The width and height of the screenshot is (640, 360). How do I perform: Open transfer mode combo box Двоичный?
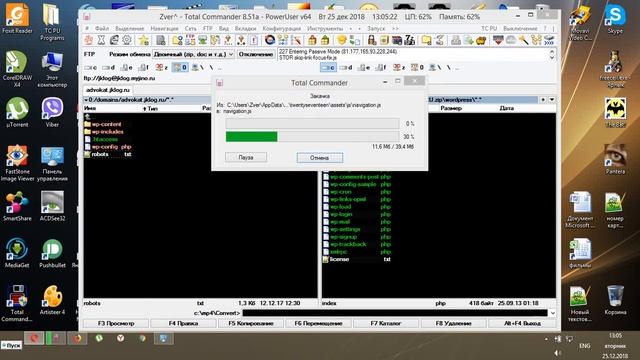click(193, 54)
